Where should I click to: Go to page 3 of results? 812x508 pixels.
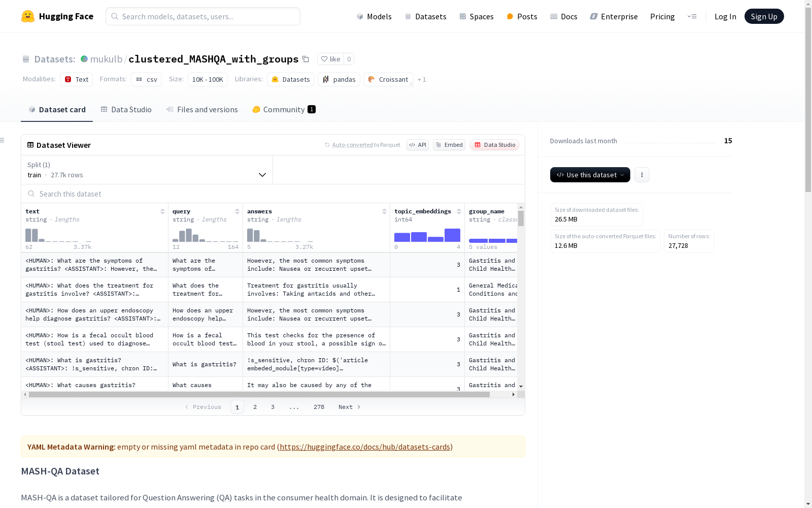coord(273,407)
